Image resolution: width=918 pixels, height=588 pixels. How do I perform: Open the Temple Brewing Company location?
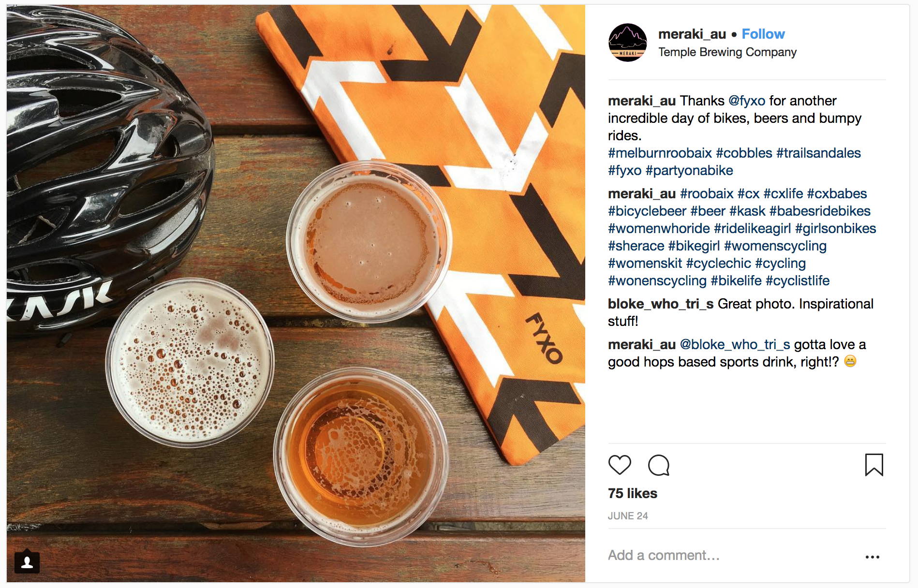click(x=727, y=52)
